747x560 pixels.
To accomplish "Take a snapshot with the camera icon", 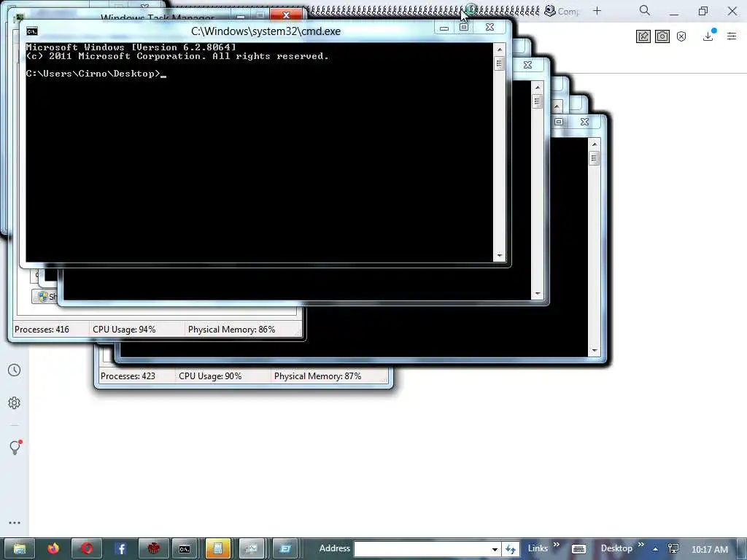I will click(x=662, y=36).
